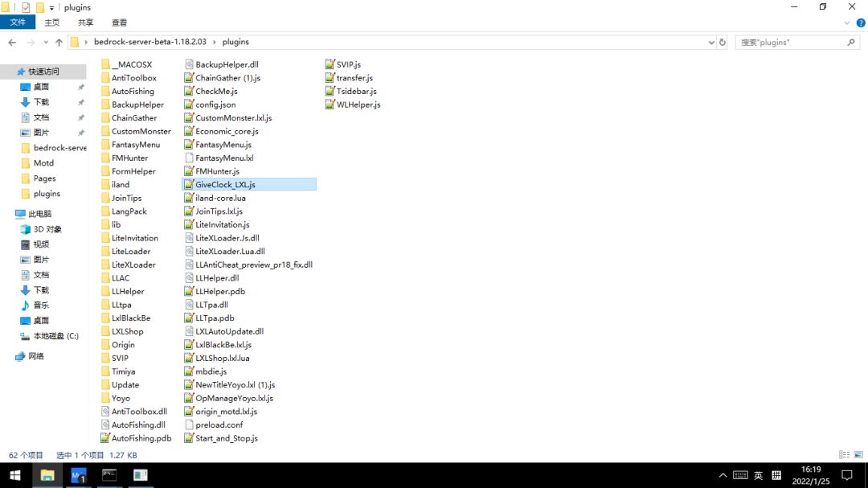
Task: Switch to details list view
Action: (x=844, y=455)
